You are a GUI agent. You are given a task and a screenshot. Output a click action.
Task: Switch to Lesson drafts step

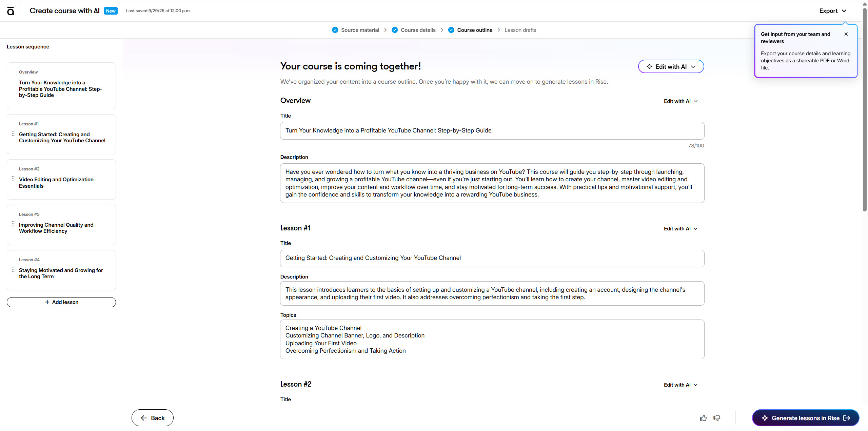point(520,30)
